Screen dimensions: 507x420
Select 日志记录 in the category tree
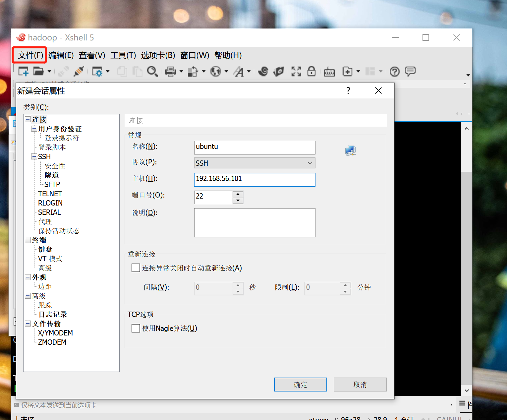(x=53, y=314)
